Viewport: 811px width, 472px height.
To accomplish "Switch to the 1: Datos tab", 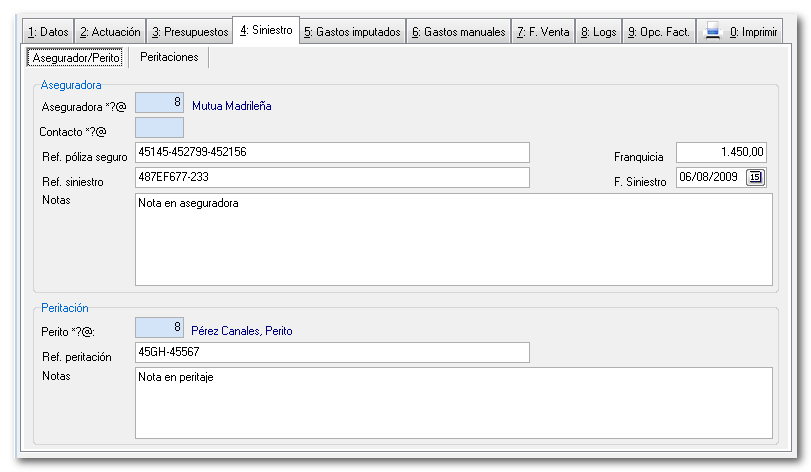I will pyautogui.click(x=48, y=32).
